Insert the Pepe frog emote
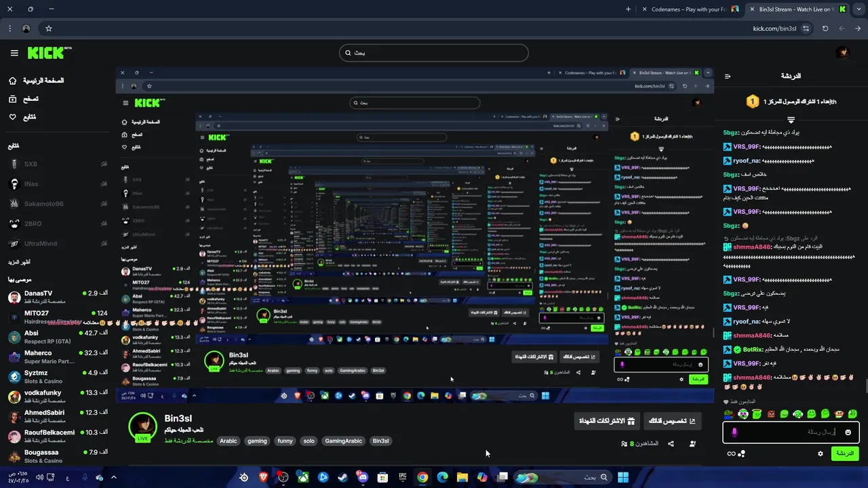This screenshot has height=488, width=868. pyautogui.click(x=729, y=413)
